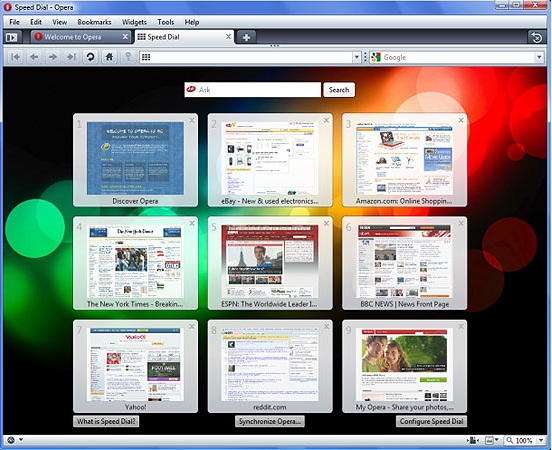
Task: Click inside the Ask search field
Action: coord(253,90)
